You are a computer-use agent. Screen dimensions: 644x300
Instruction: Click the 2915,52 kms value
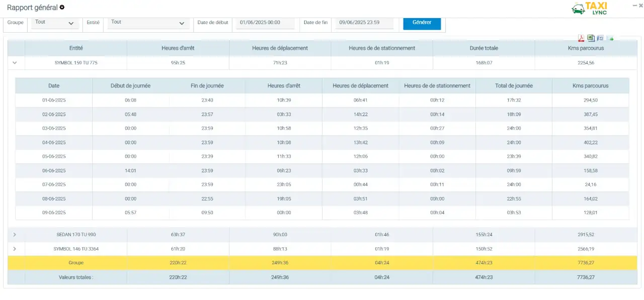pos(586,235)
